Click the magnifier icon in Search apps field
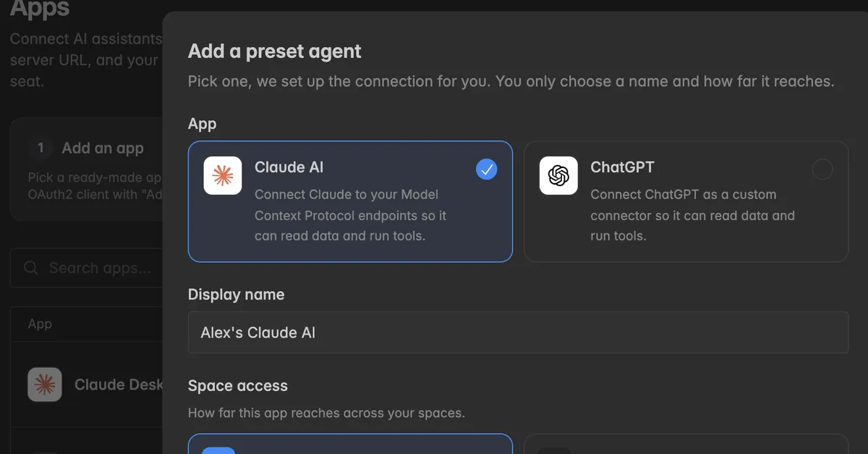This screenshot has height=454, width=868. pyautogui.click(x=31, y=268)
